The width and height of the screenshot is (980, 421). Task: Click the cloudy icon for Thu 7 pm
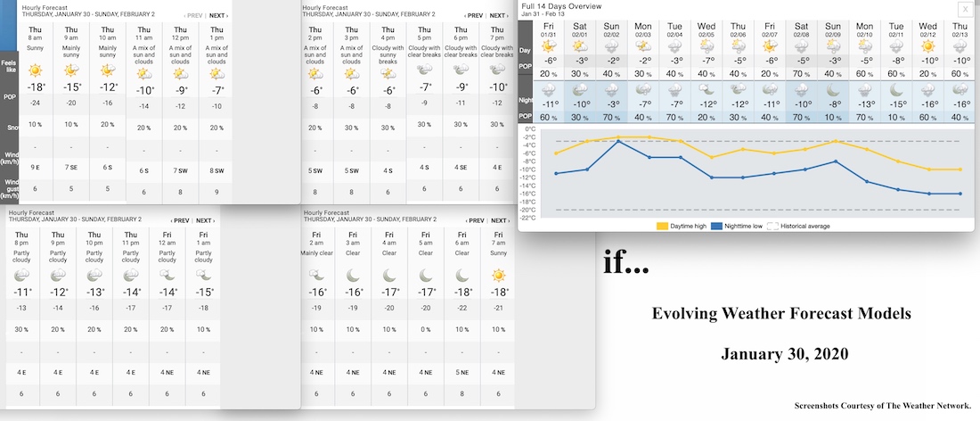tap(497, 69)
